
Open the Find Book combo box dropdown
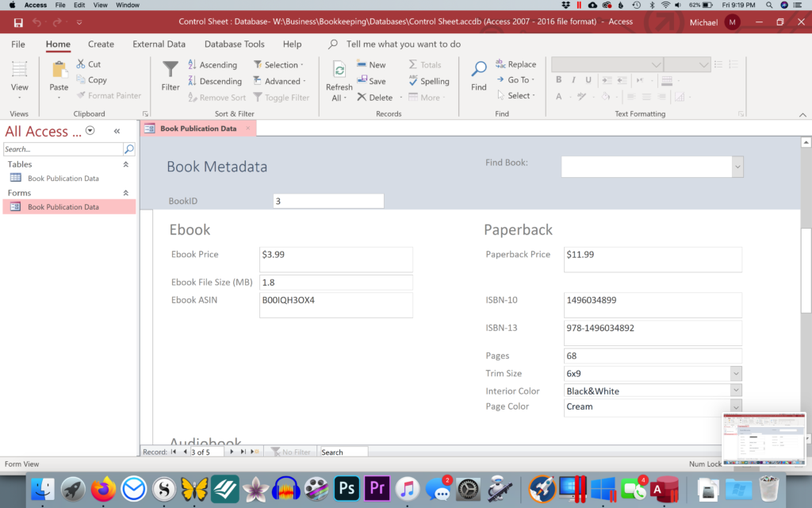(737, 167)
